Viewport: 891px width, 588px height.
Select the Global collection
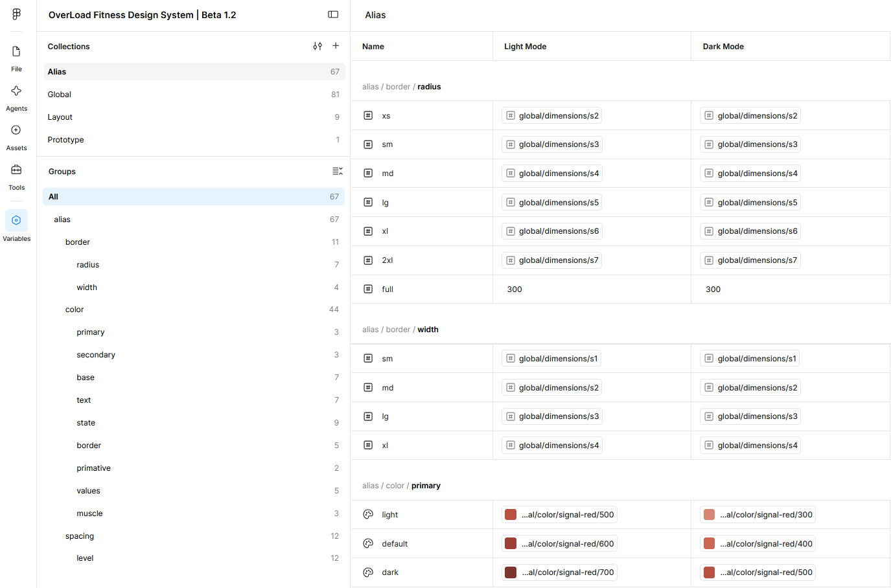pos(194,95)
